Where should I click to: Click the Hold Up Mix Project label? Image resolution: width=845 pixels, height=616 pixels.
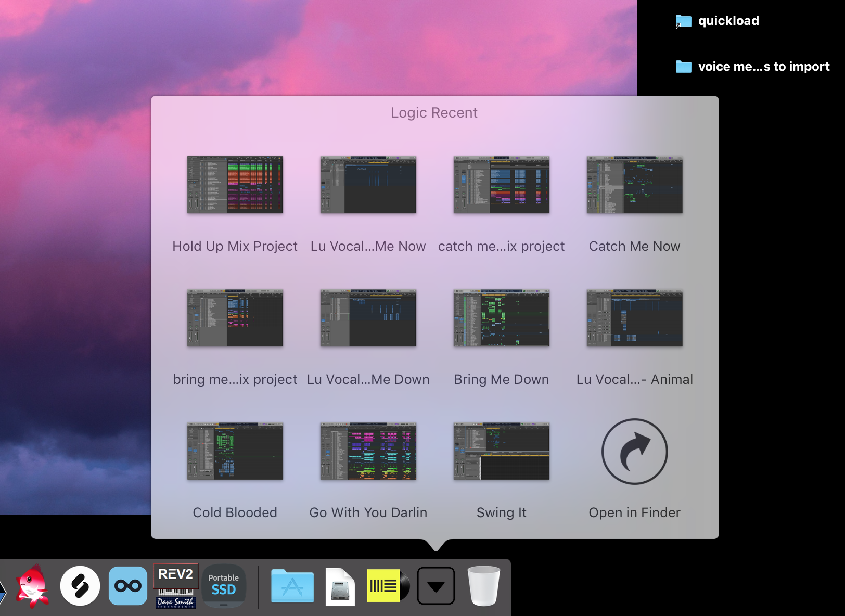[x=235, y=246]
